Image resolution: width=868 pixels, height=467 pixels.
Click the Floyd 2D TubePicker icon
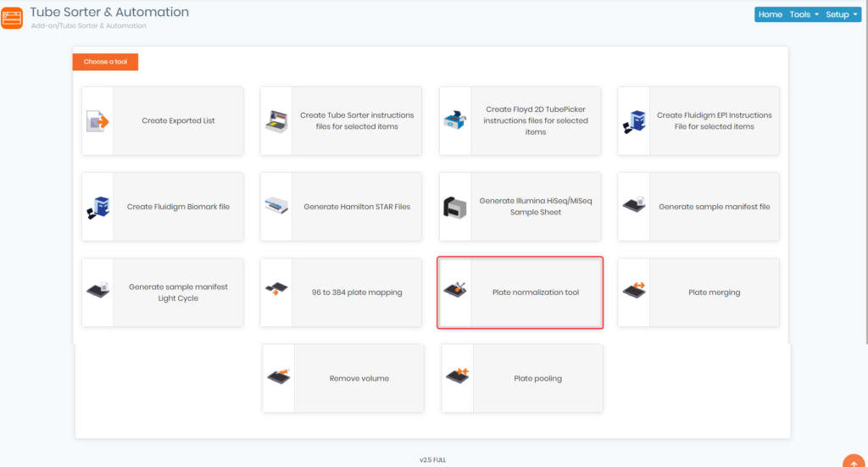(455, 120)
